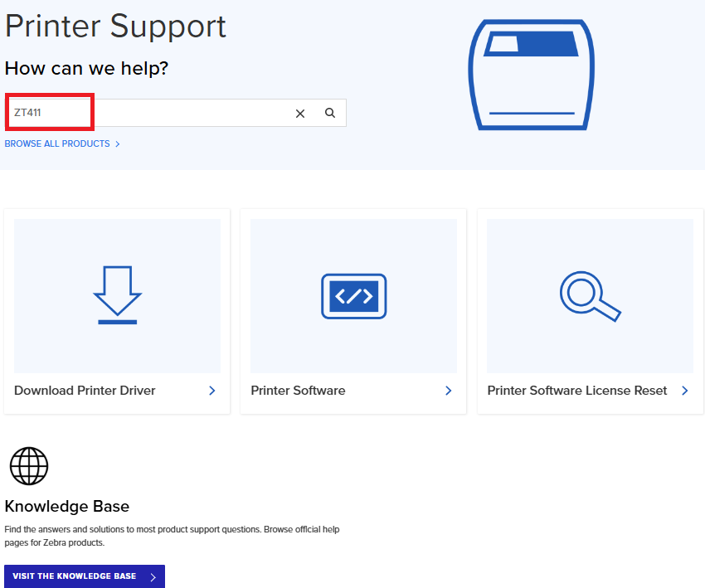Click inside the ZT411 search input
The image size is (705, 588).
click(x=175, y=113)
